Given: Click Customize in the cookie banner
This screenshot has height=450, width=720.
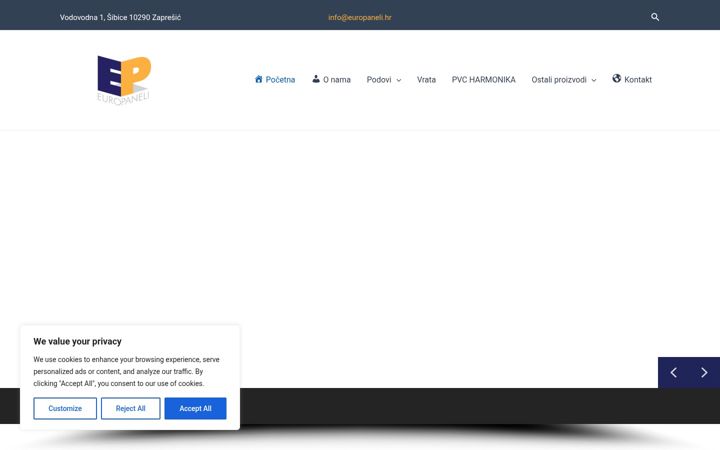Looking at the screenshot, I should 65,408.
